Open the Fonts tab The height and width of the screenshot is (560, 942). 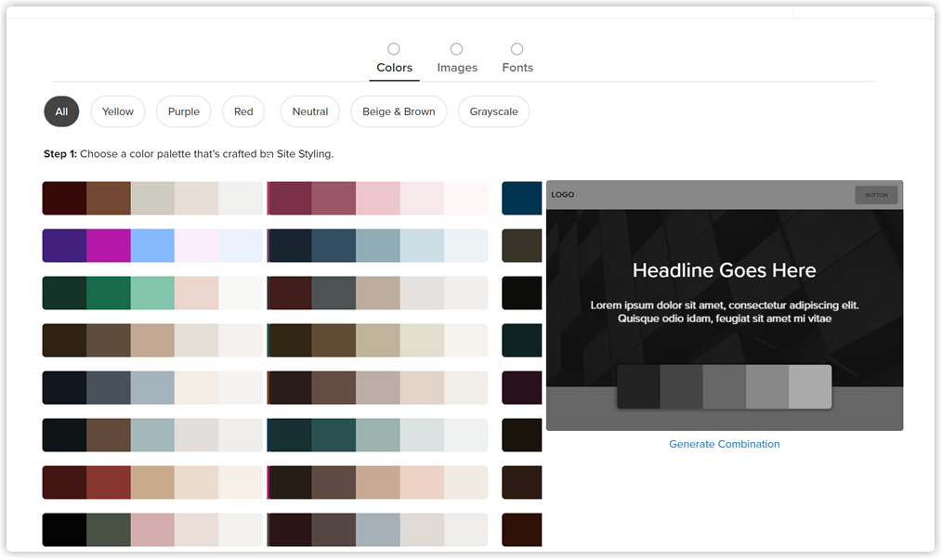coord(517,67)
